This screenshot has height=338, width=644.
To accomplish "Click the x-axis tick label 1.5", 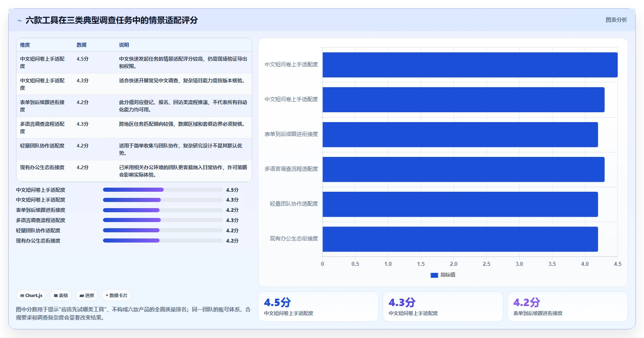I will coord(421,264).
